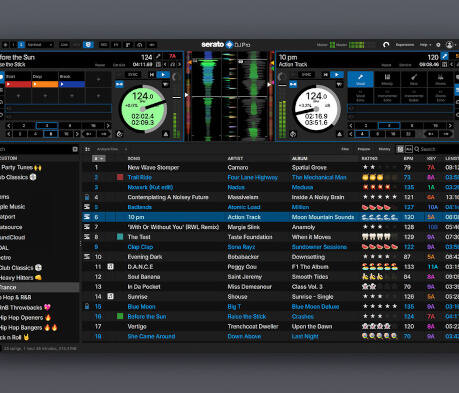Open the History panel tab

click(384, 149)
